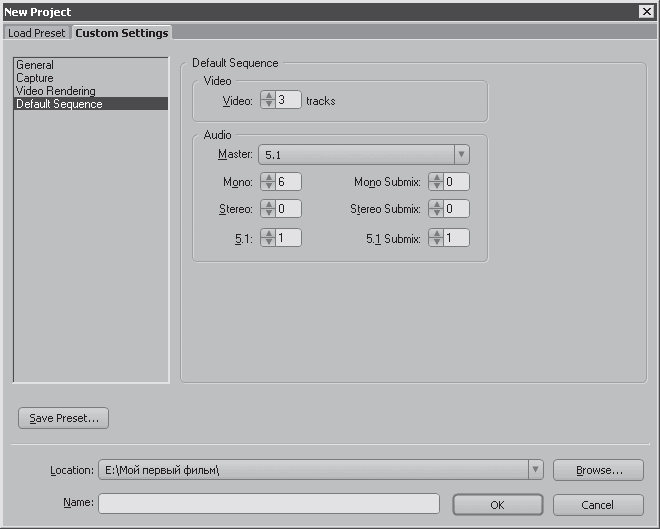This screenshot has width=660, height=529.
Task: Click the Mono Submix stepper arrows
Action: 436,182
